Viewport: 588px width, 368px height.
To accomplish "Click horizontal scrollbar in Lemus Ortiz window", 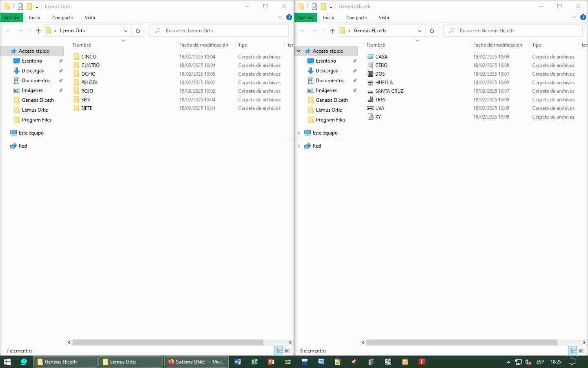I will (x=168, y=343).
